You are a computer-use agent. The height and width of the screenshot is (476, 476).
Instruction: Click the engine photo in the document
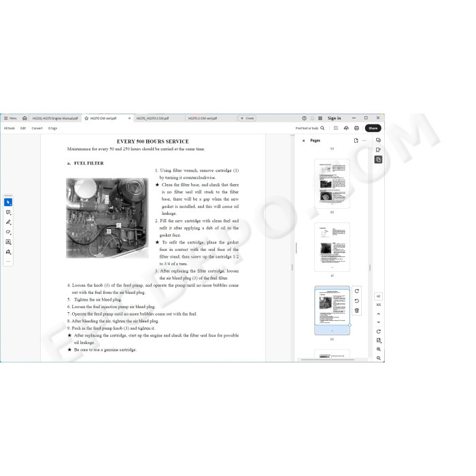click(107, 218)
